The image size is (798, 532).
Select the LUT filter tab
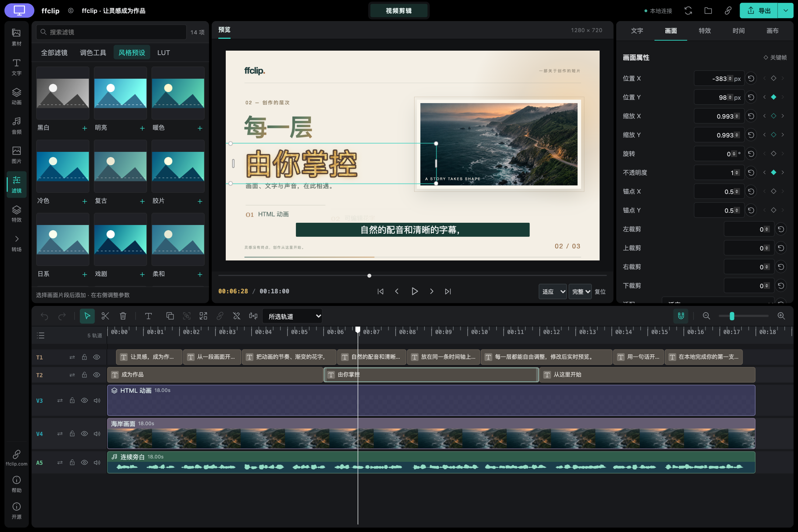(163, 53)
